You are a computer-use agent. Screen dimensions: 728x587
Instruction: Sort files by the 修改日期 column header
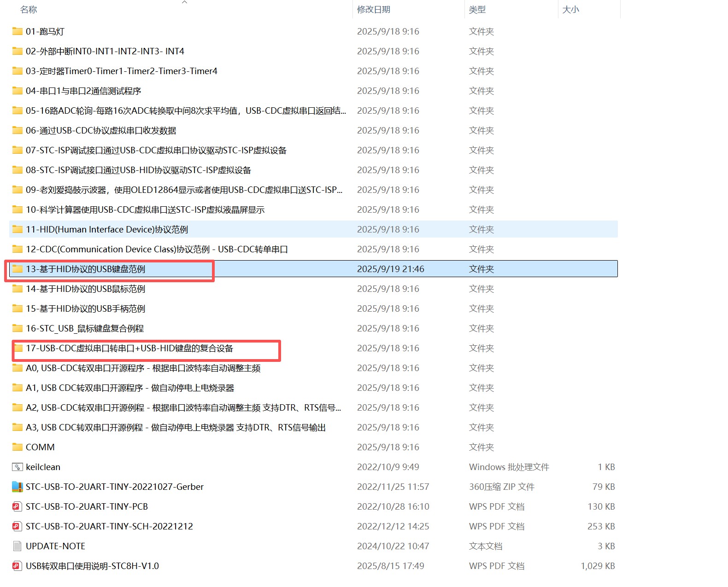[x=374, y=10]
